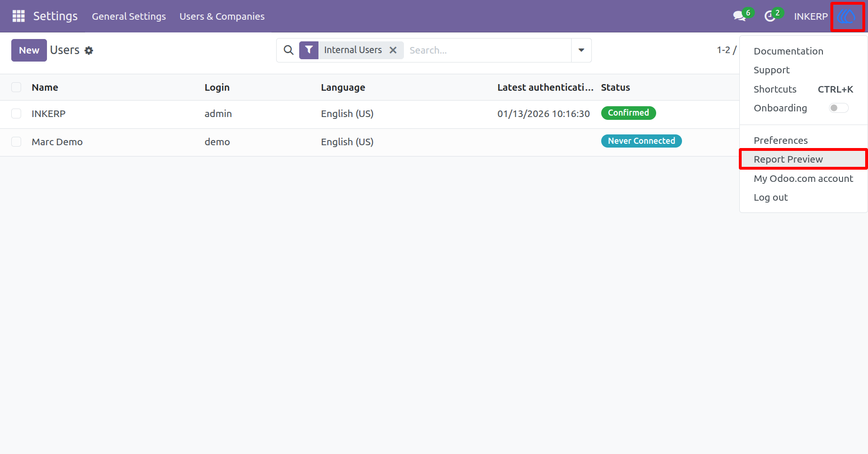This screenshot has width=868, height=454.
Task: Click the 1-2 pager counter
Action: (x=723, y=50)
